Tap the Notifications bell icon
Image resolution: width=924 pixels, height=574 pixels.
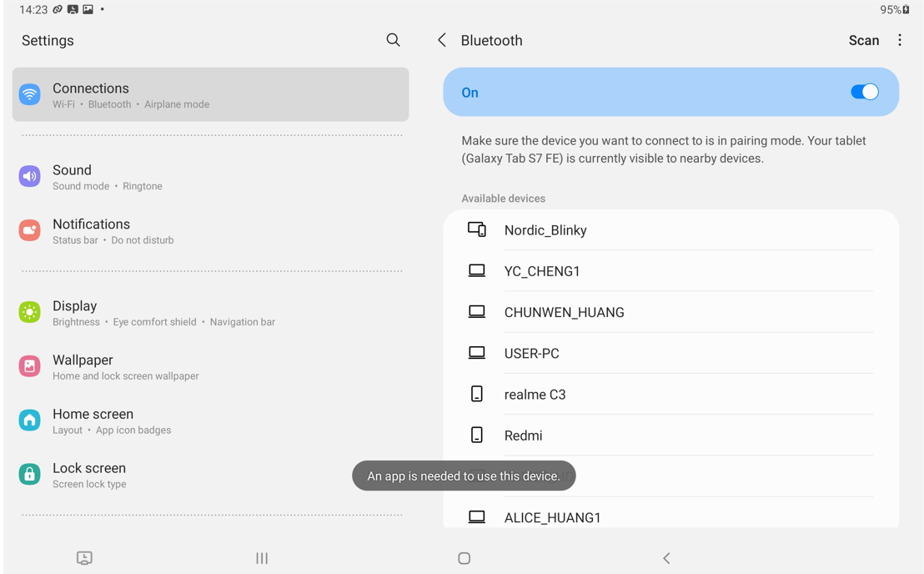click(29, 231)
